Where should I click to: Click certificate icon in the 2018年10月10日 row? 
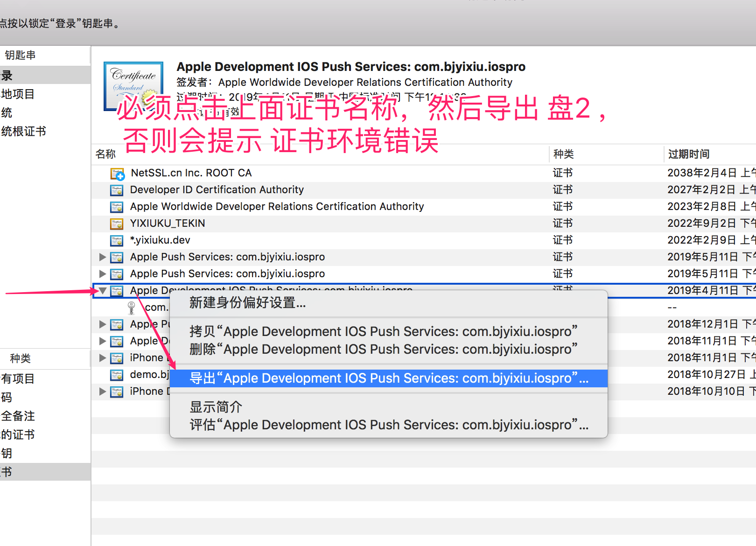point(117,392)
